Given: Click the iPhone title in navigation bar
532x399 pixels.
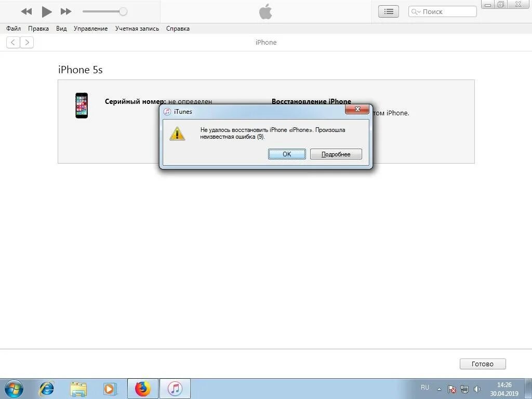Looking at the screenshot, I should tap(266, 43).
